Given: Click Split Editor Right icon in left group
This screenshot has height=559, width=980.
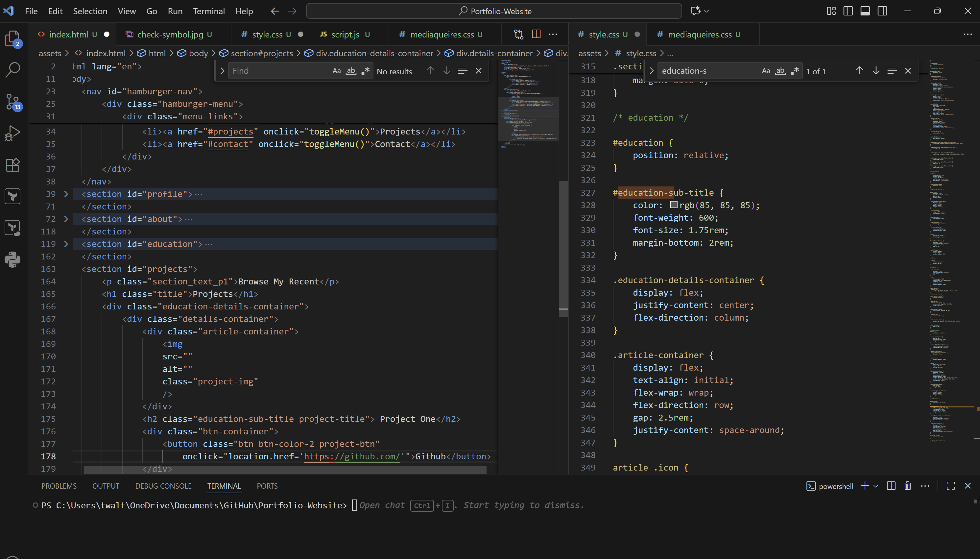Looking at the screenshot, I should click(x=536, y=34).
